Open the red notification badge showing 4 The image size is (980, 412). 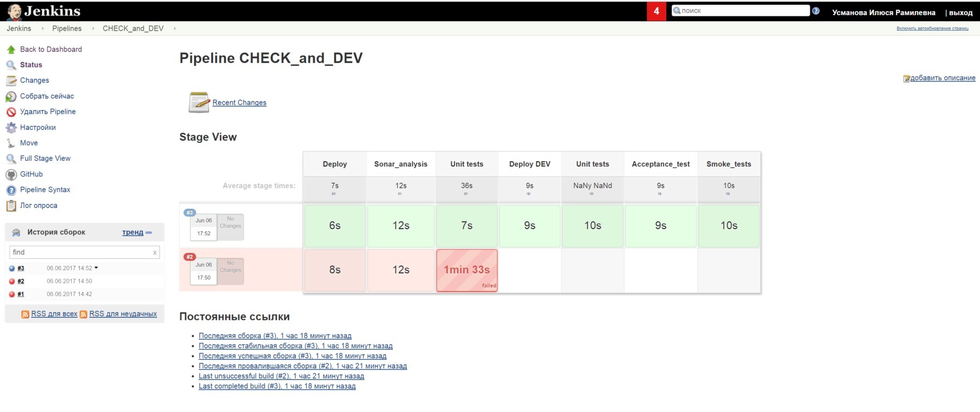point(656,11)
